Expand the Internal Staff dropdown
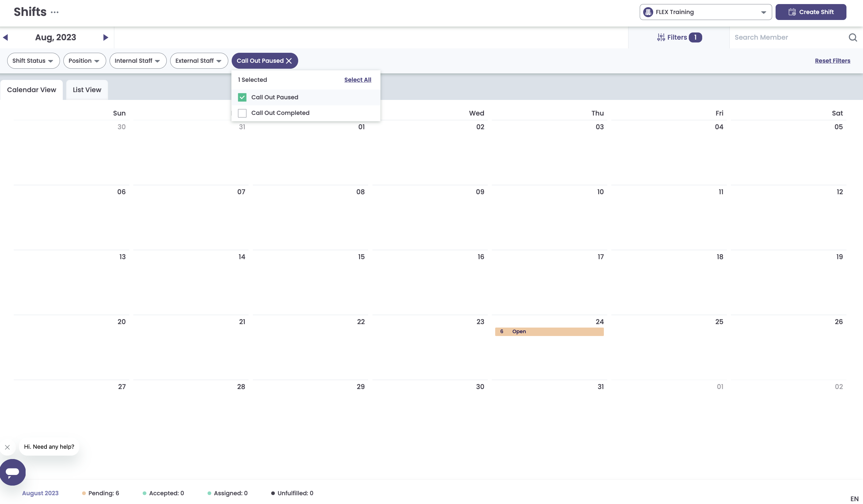This screenshot has width=863, height=504. (x=138, y=61)
